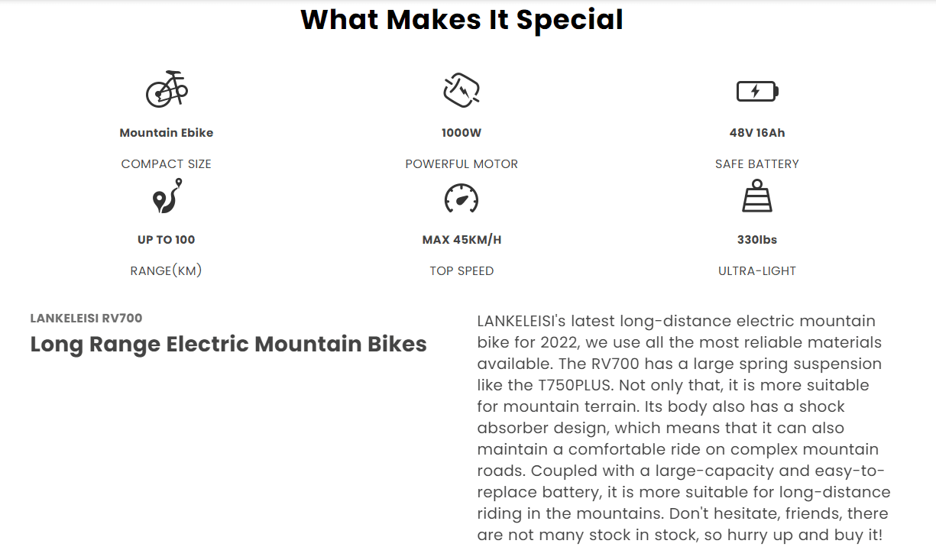Select the '330lbs' weight label
The width and height of the screenshot is (936, 560).
[x=757, y=240]
